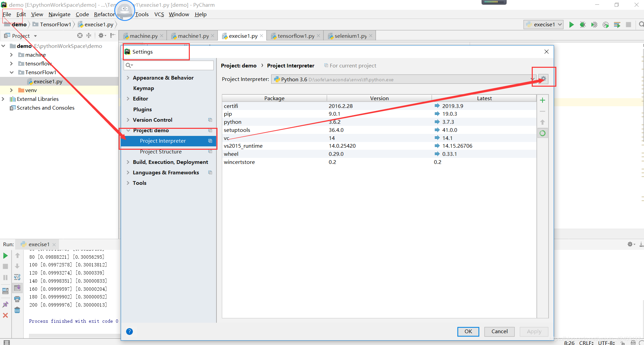Rerun execise1 in Run panel
Screen dimensions: 644x345
click(x=5, y=256)
